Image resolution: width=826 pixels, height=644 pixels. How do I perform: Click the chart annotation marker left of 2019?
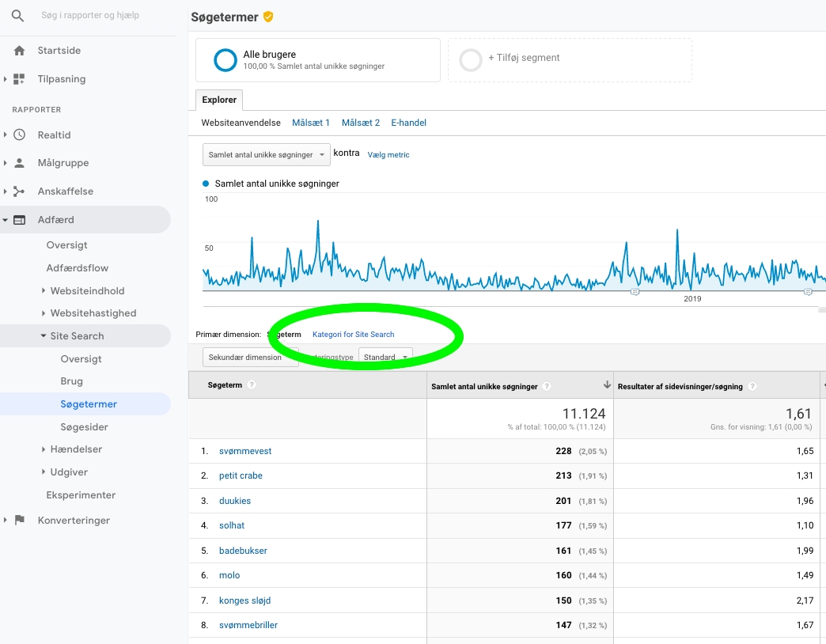635,292
